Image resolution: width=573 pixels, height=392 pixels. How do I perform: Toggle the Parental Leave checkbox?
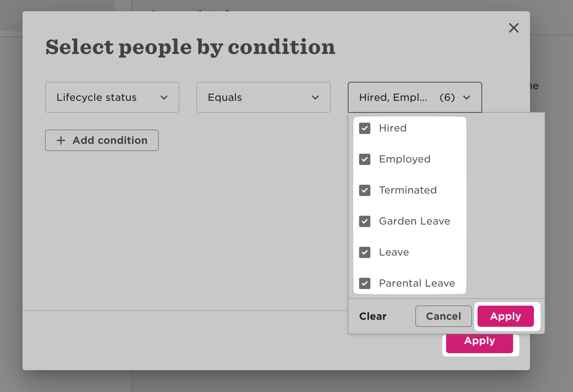click(365, 283)
